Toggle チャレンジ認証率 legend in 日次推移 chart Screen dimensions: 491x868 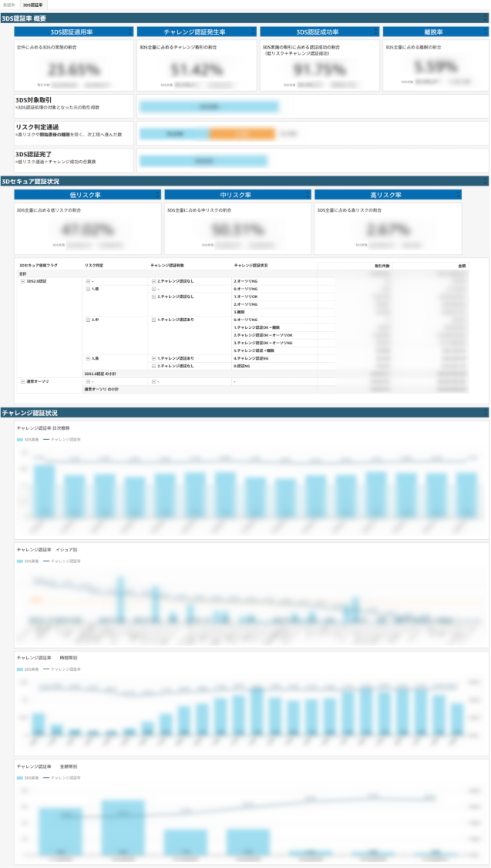62,440
